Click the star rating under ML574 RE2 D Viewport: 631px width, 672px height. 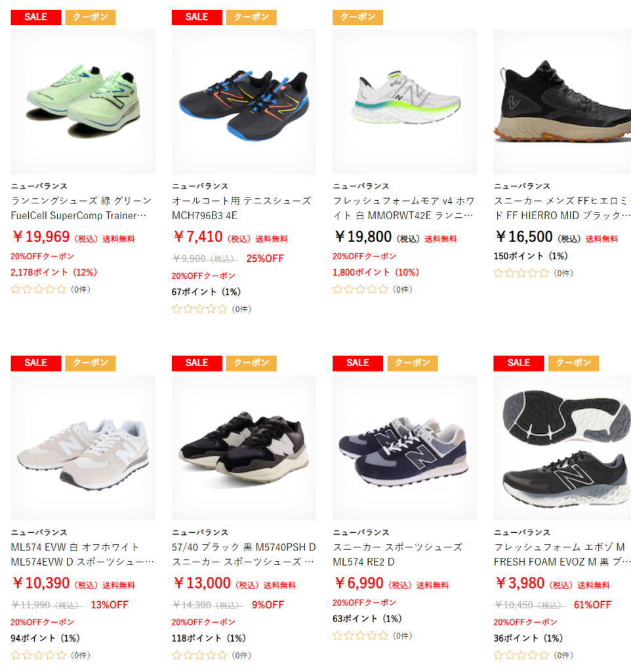coord(360,635)
